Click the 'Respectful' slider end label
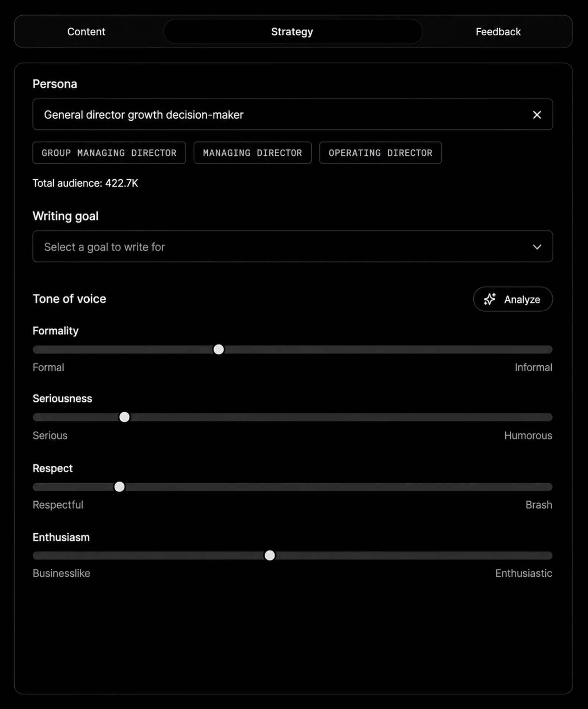 (x=58, y=505)
